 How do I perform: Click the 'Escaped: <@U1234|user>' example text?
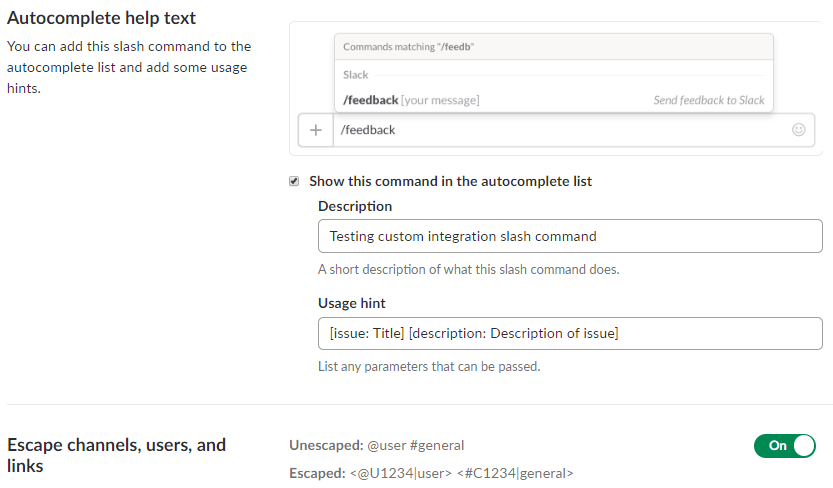[431, 473]
